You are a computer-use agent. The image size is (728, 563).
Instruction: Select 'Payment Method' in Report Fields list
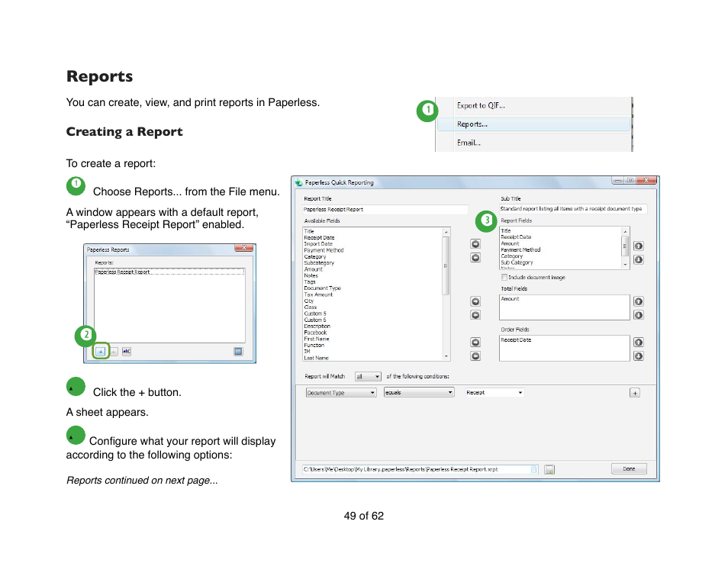[x=520, y=250]
